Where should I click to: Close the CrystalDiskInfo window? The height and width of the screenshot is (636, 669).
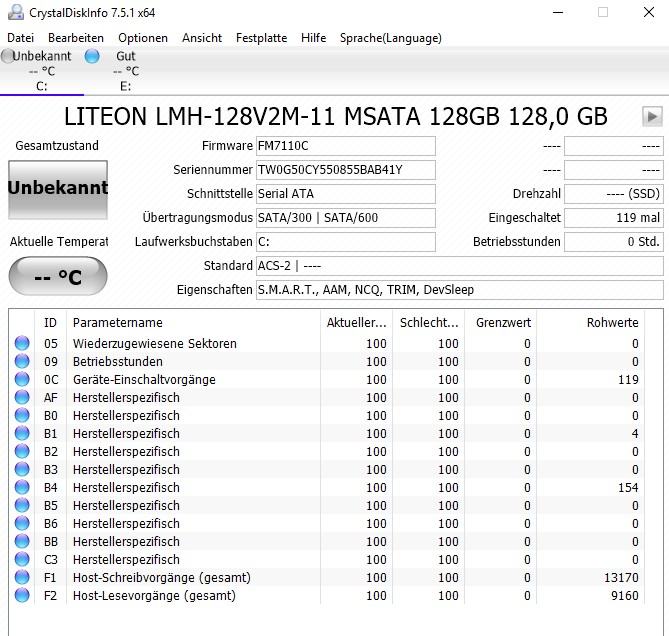[649, 12]
